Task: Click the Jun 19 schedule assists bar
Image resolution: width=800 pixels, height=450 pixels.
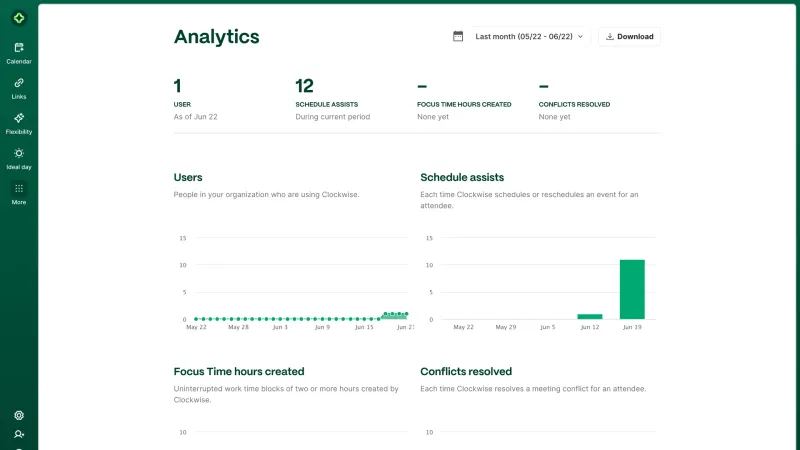Action: [x=632, y=289]
